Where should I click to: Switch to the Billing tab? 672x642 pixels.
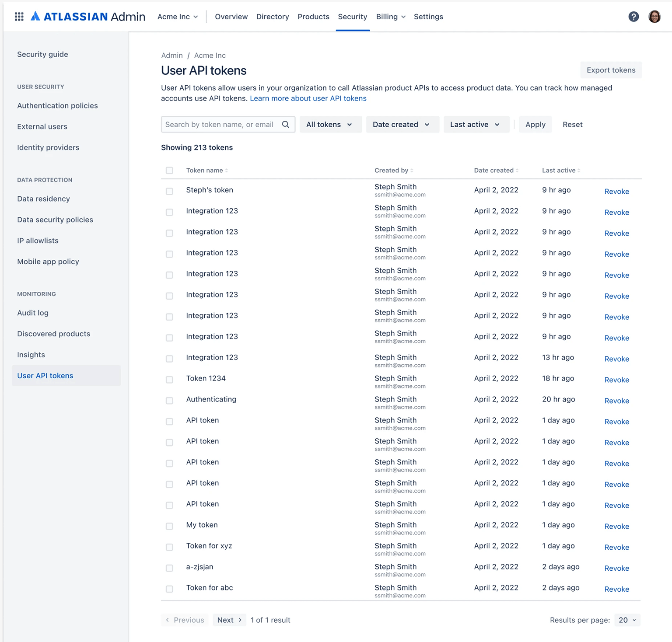click(x=387, y=17)
